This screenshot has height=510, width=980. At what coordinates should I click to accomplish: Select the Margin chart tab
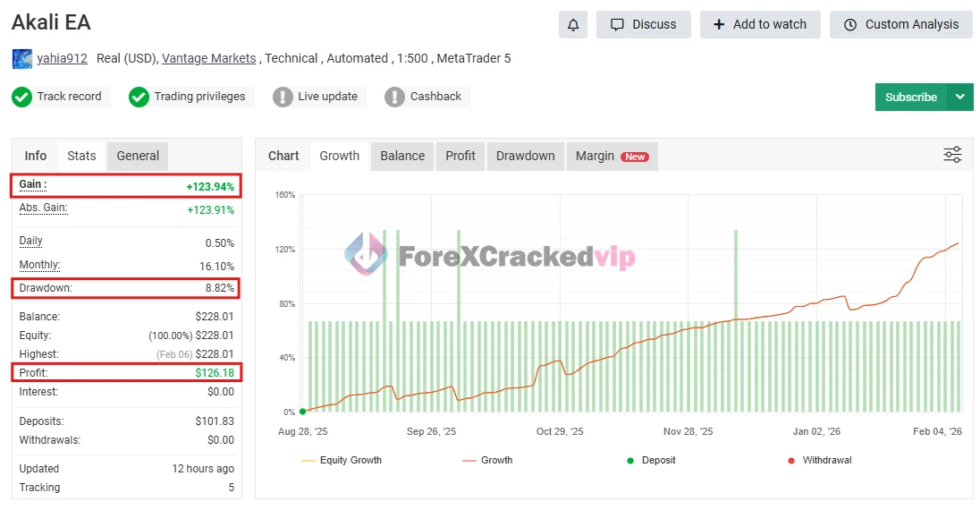point(611,156)
